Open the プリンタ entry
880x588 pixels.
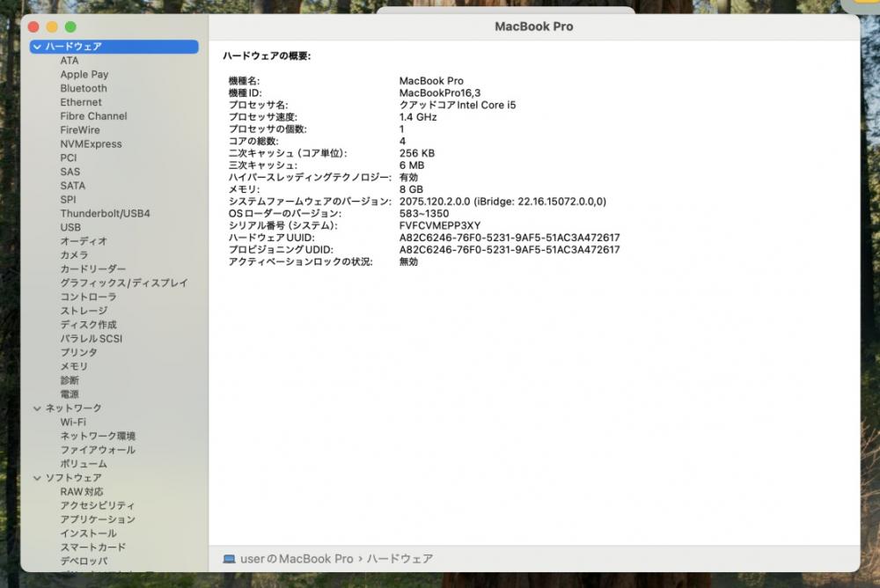click(78, 352)
